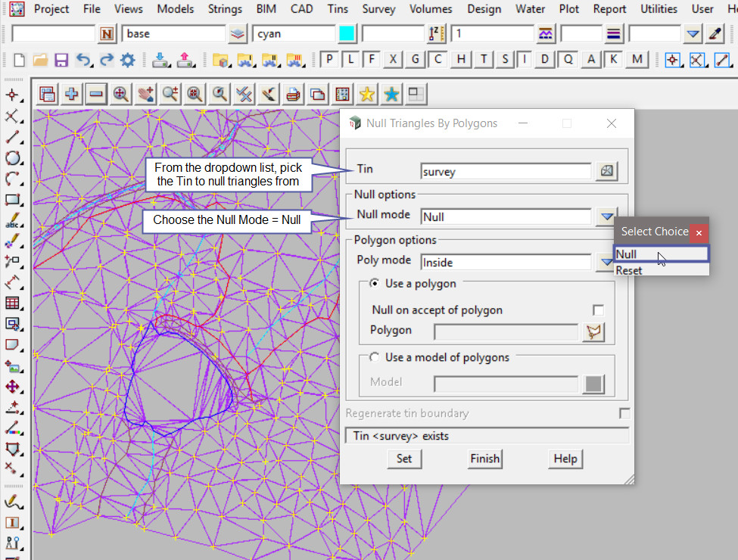Click the yellow star icon in view toolbar

pyautogui.click(x=367, y=95)
